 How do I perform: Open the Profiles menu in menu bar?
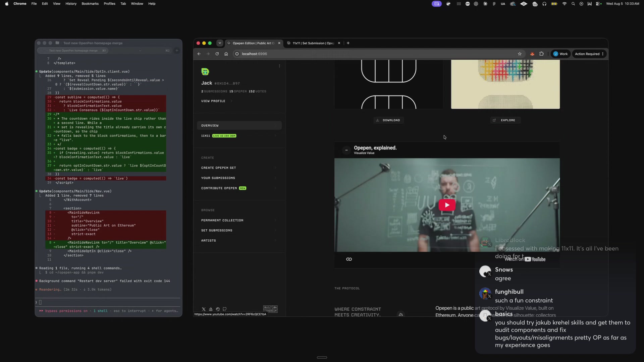109,4
